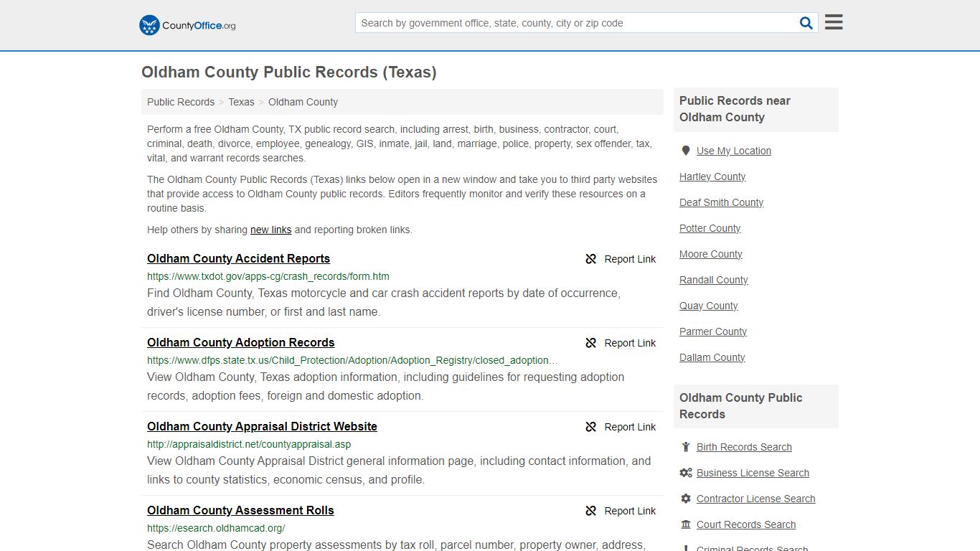980x551 pixels.
Task: Click the CountyOffice.org logo
Action: click(187, 25)
